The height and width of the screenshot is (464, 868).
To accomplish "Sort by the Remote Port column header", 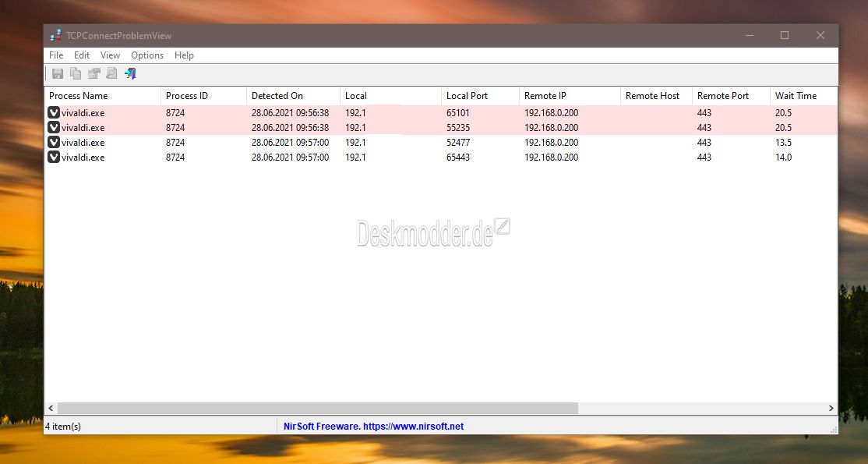I will coord(731,96).
